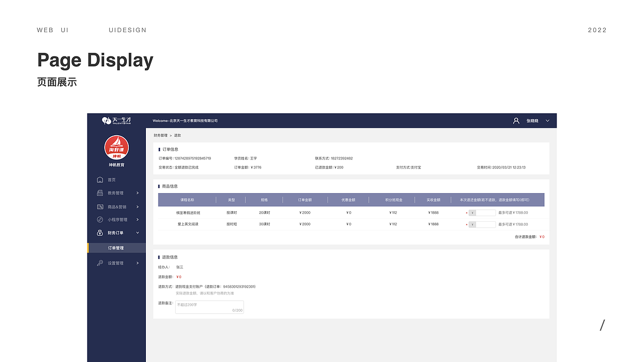Viewport: 644px width, 362px height.
Task: Click the 课程名称 column header
Action: pyautogui.click(x=187, y=200)
